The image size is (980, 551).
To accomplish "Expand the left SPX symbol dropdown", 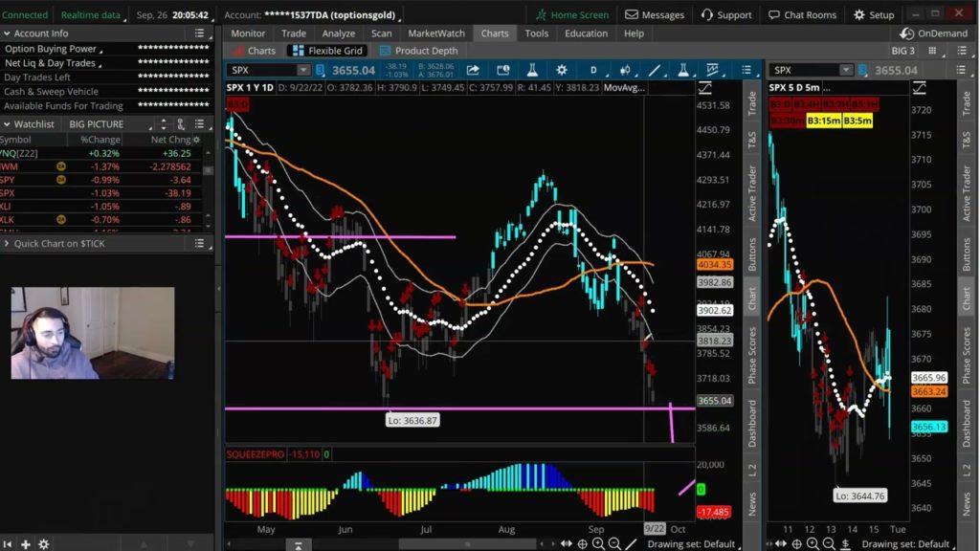I will pyautogui.click(x=303, y=70).
